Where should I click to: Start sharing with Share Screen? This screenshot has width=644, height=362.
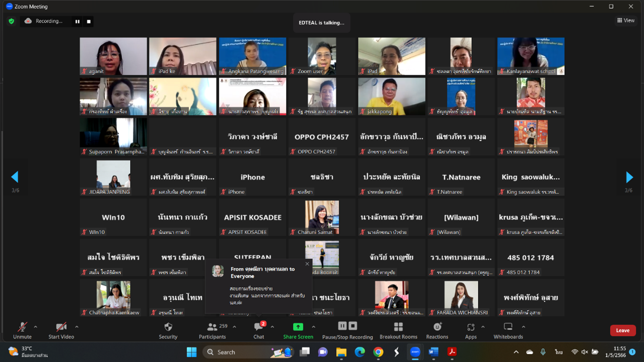click(298, 330)
